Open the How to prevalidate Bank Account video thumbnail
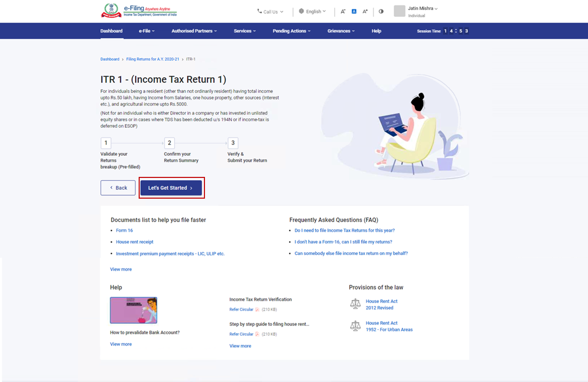This screenshot has width=588, height=382. point(133,310)
